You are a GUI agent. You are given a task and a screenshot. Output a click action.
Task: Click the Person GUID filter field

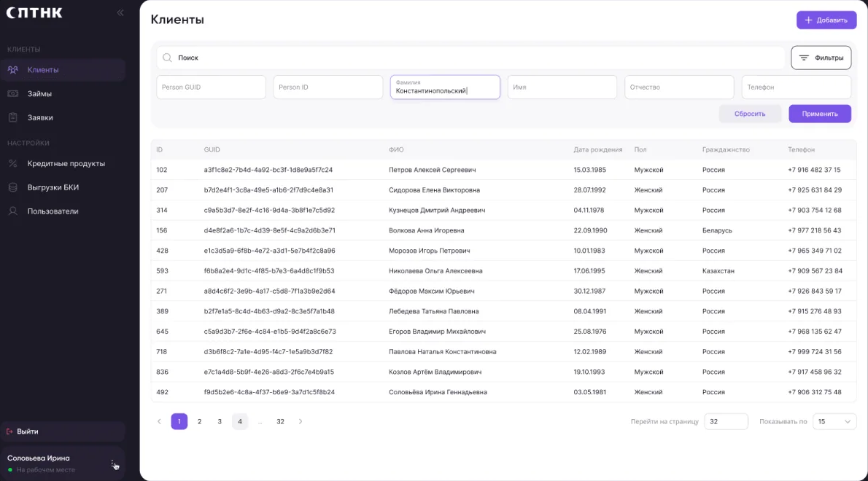[211, 87]
